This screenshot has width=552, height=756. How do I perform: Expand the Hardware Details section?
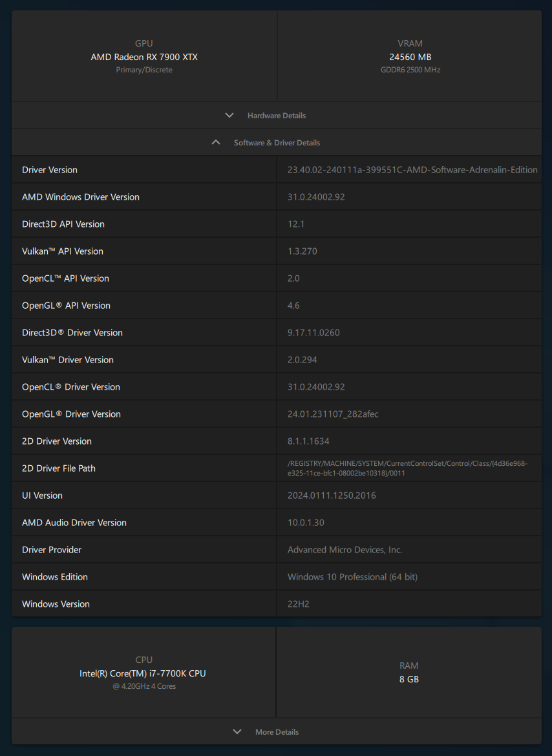276,115
